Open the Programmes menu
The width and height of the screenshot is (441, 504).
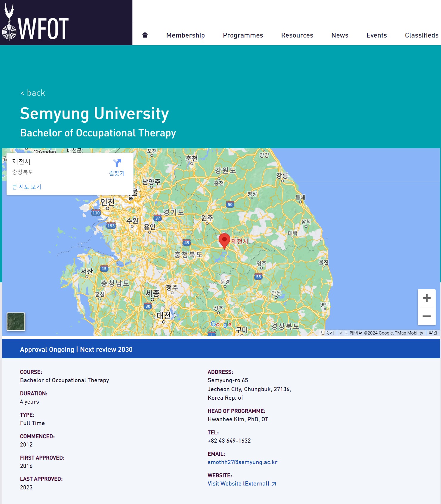coord(243,35)
